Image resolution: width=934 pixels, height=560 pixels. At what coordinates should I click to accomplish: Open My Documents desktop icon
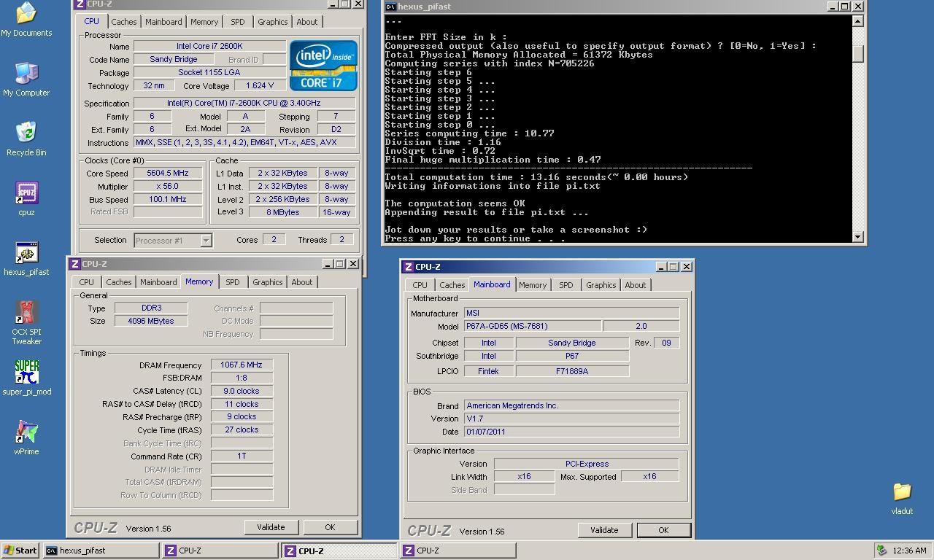pyautogui.click(x=26, y=20)
